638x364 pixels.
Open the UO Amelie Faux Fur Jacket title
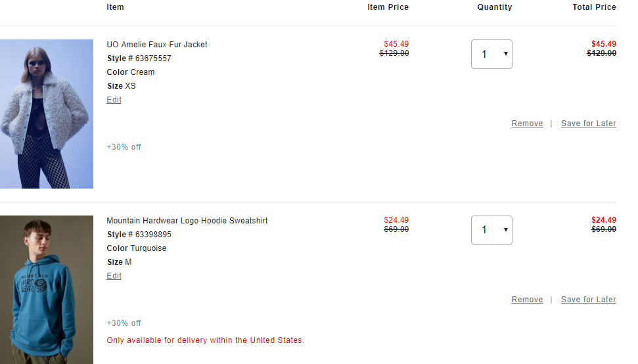[156, 44]
